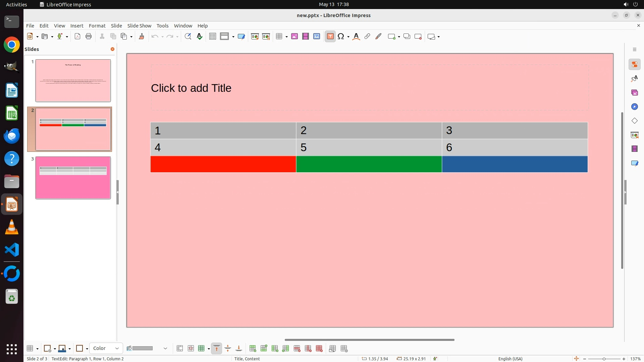Expand the Color fill style dropdown
This screenshot has width=644, height=362.
(117, 349)
